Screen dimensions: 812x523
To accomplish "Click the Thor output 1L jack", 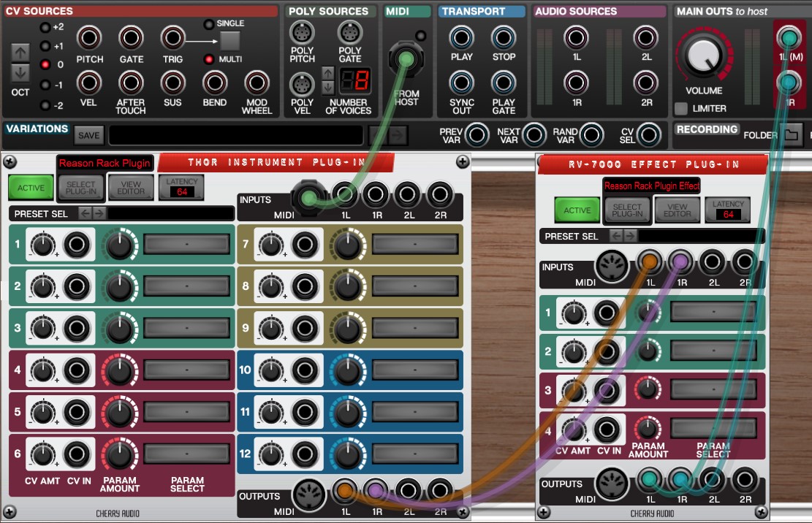I will pos(345,490).
